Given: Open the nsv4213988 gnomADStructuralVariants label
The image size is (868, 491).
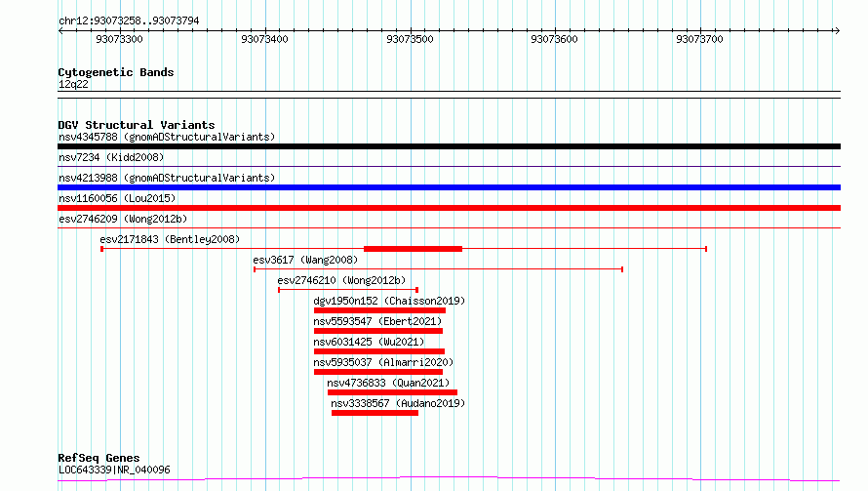Looking at the screenshot, I should [x=167, y=178].
